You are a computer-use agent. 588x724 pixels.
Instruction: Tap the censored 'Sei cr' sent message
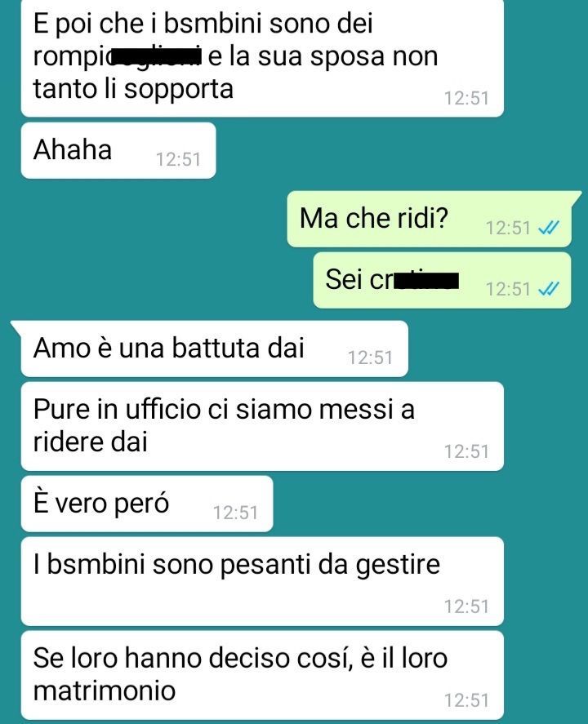[x=442, y=280]
